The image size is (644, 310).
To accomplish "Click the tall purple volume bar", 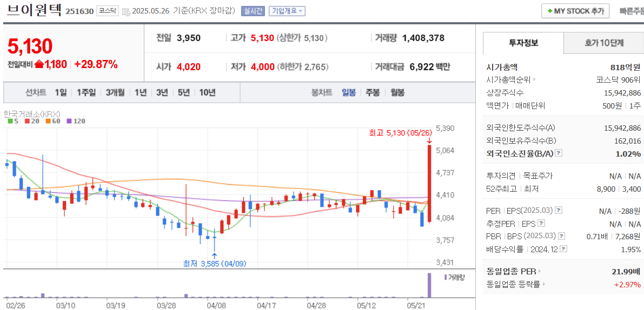I will [430, 285].
